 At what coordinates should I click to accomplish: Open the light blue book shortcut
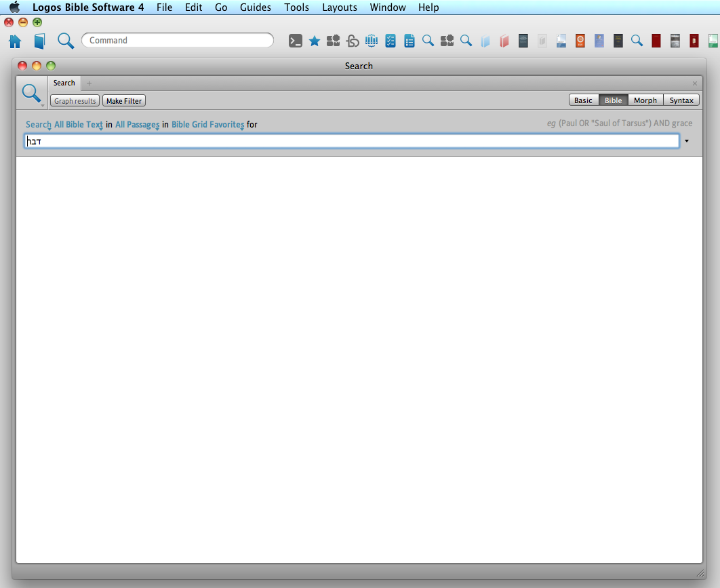pos(485,41)
